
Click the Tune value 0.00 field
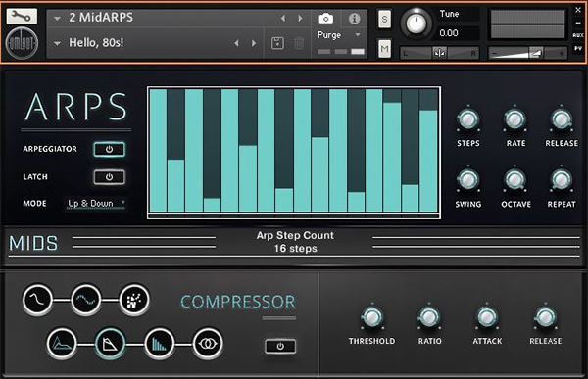[459, 33]
